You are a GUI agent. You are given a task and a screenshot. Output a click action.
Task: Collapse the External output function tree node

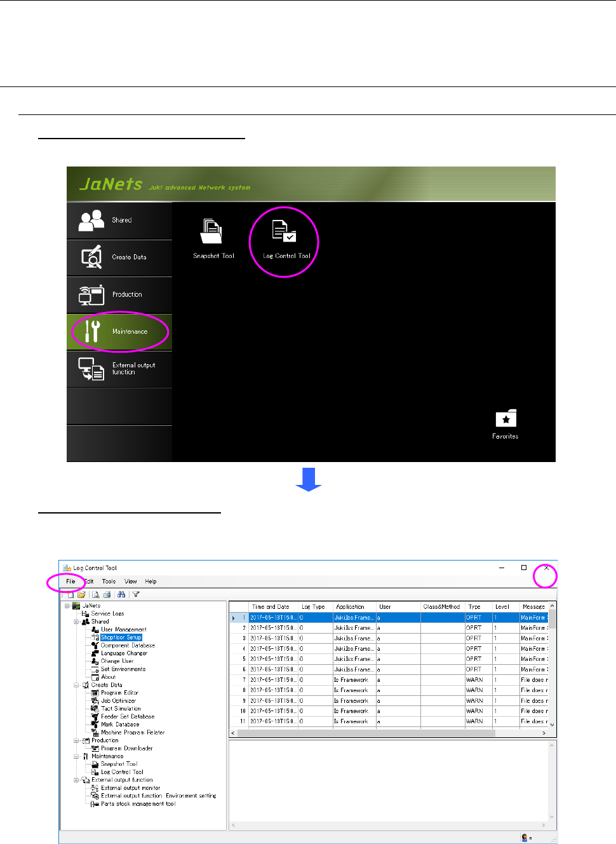76,780
